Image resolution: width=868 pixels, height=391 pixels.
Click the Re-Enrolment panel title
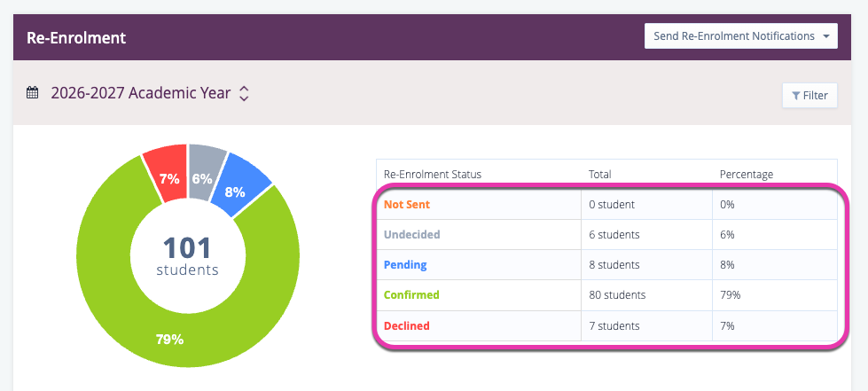[x=76, y=37]
